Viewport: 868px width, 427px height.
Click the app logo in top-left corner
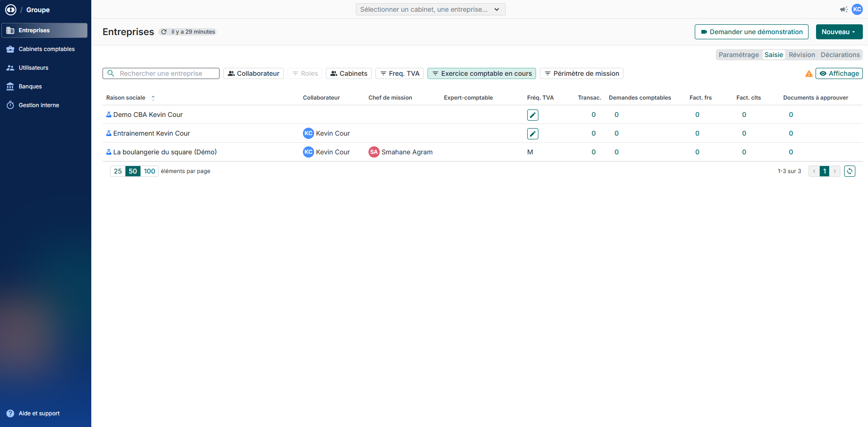[10, 10]
